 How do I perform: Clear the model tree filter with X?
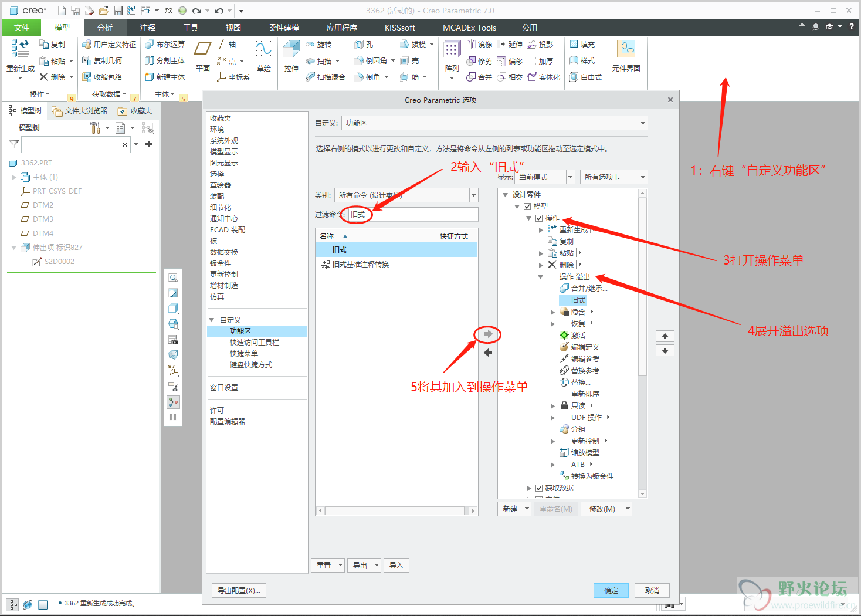click(125, 144)
